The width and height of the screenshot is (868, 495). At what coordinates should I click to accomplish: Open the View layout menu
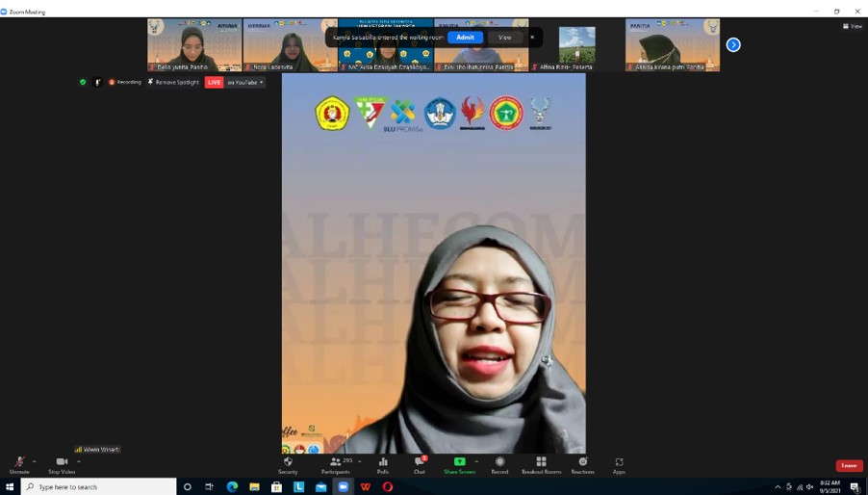pos(853,26)
